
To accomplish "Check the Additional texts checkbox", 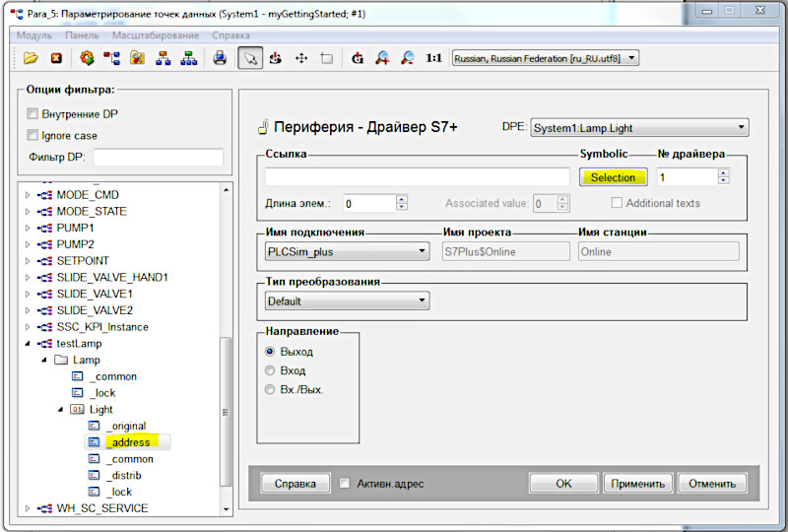I will 617,203.
